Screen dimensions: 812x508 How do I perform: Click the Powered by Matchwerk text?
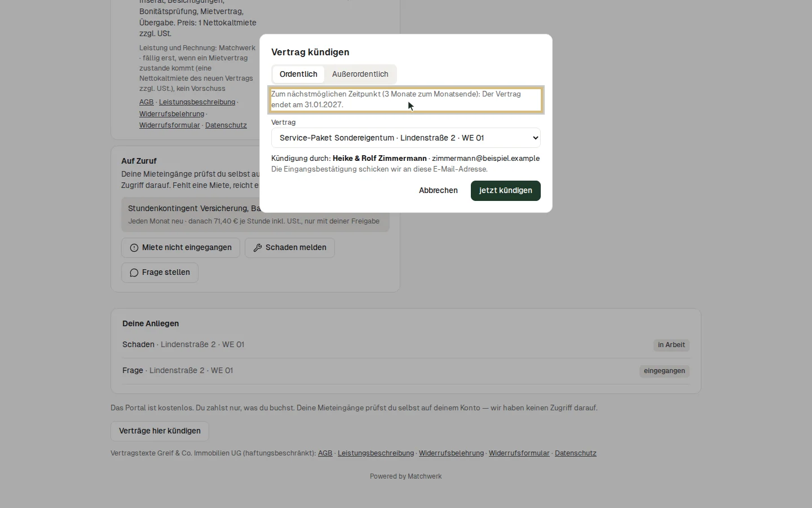click(x=406, y=476)
